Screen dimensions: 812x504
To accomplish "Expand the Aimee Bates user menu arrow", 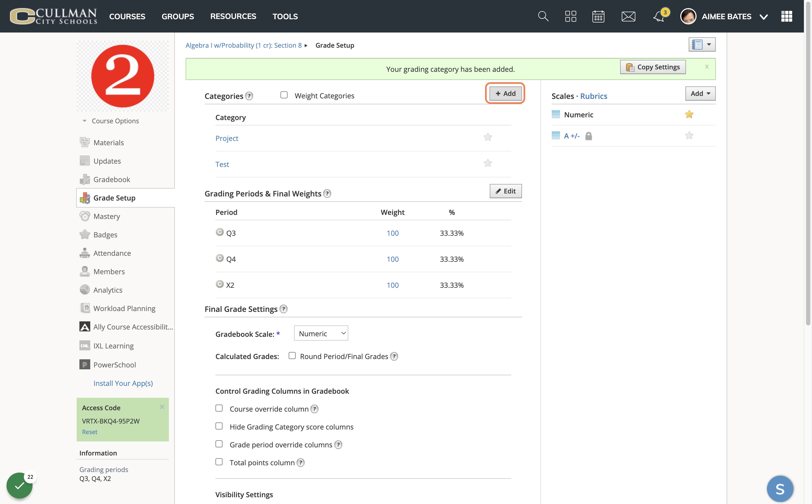I will [x=764, y=17].
